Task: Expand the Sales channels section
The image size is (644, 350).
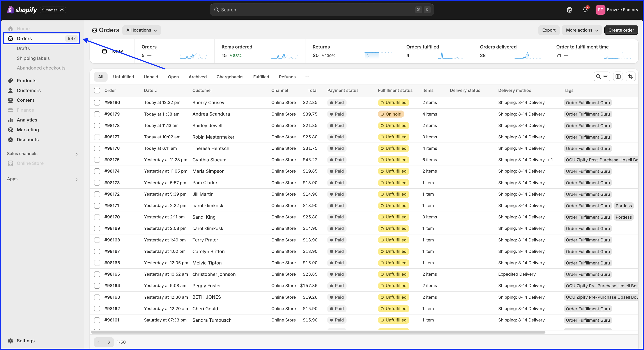Action: click(x=76, y=154)
